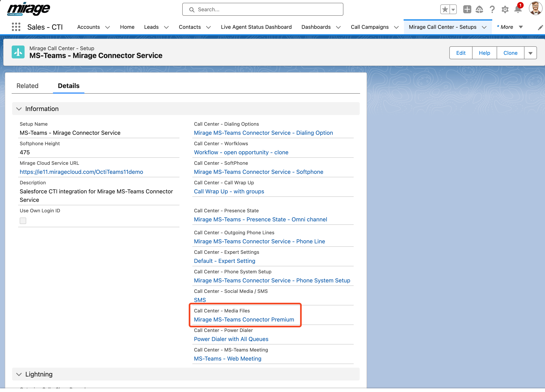Open the Notifications bell

click(518, 9)
